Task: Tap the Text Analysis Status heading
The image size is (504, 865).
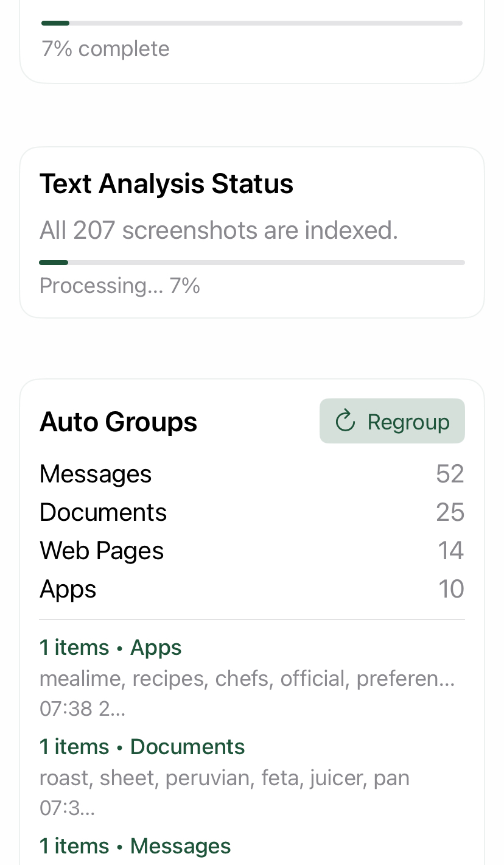Action: point(166,184)
